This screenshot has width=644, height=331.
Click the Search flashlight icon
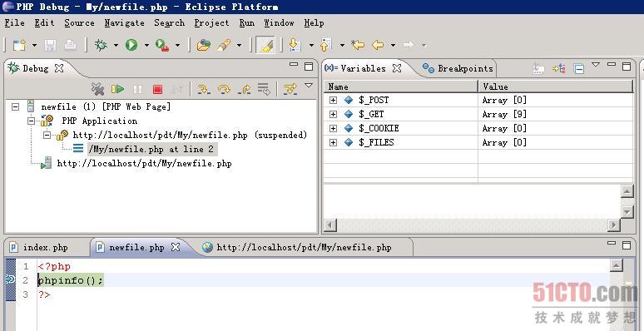click(224, 45)
